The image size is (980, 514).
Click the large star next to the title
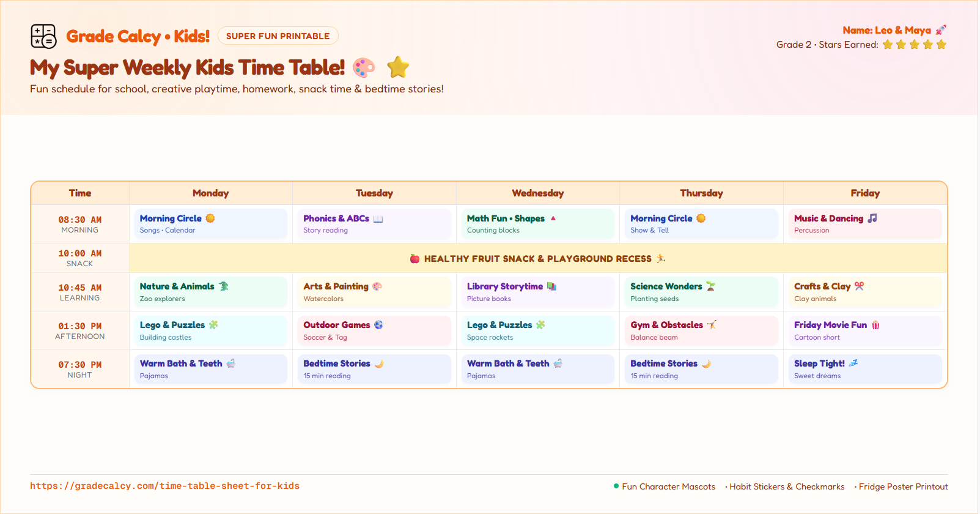(398, 67)
